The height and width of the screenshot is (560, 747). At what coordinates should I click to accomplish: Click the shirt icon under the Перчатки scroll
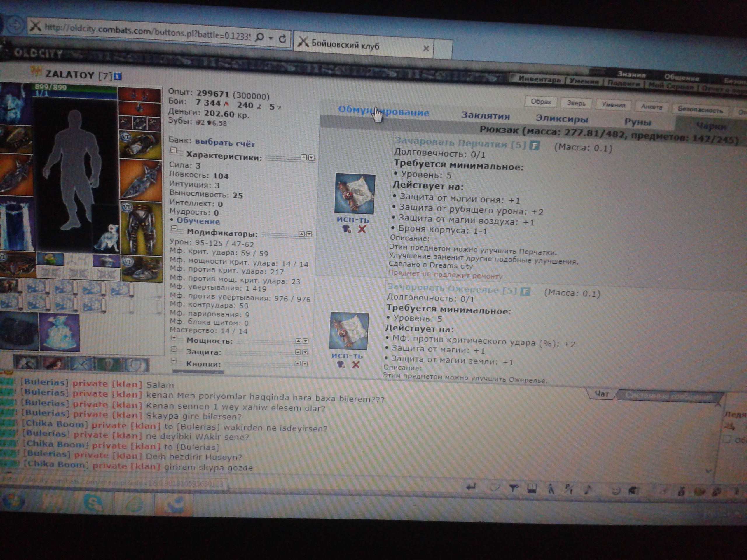[x=346, y=229]
